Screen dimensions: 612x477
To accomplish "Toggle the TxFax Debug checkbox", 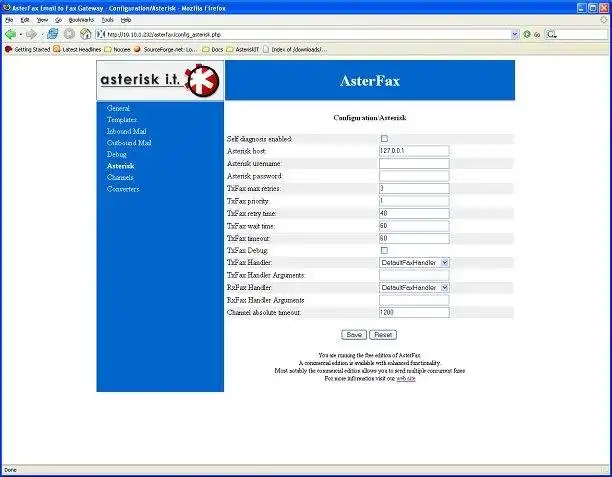I will [384, 250].
